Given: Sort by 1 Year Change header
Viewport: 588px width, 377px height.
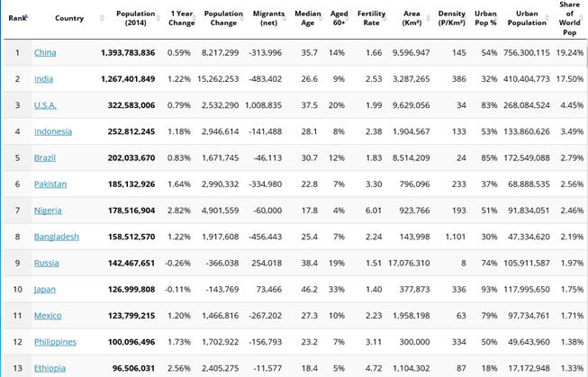Looking at the screenshot, I should tap(182, 18).
